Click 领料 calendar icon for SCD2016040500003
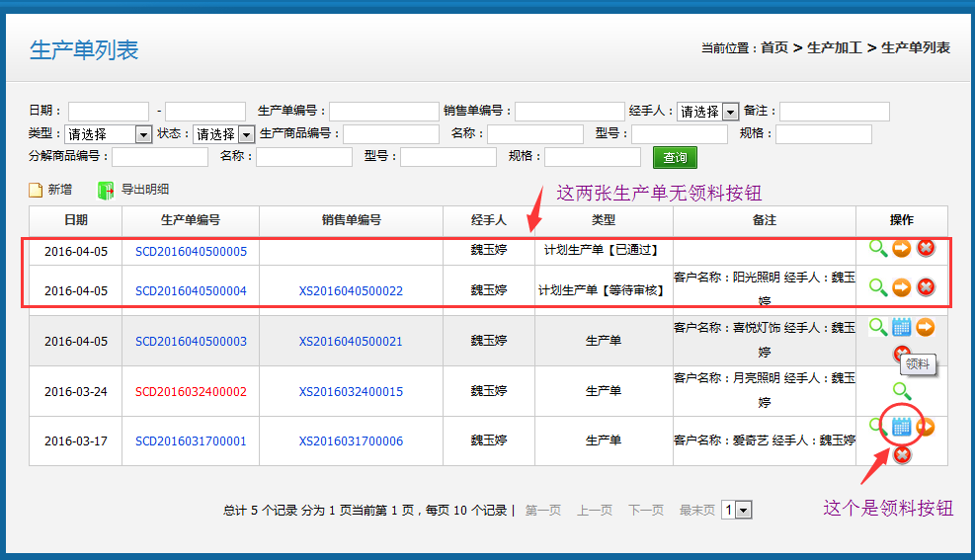The height and width of the screenshot is (560, 975). click(x=901, y=327)
